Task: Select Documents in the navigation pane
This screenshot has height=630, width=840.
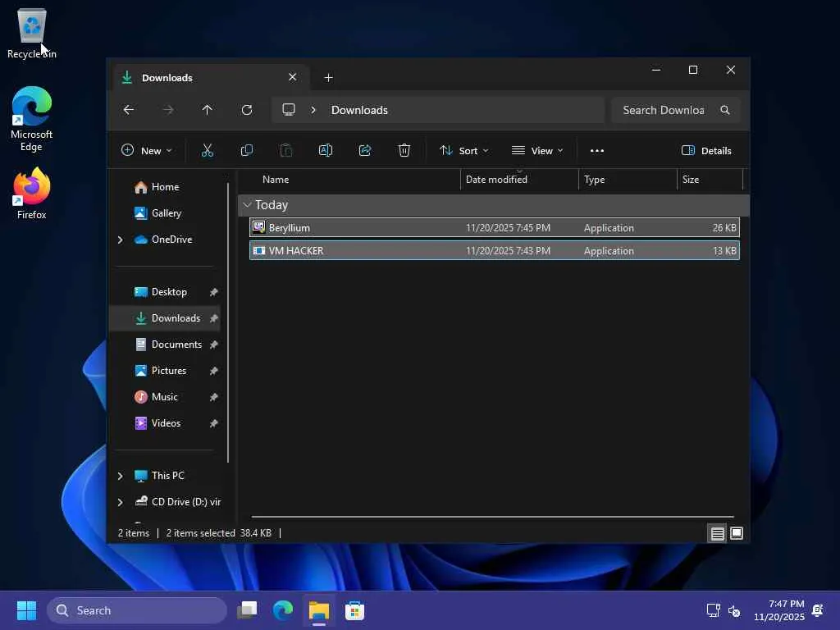Action: pyautogui.click(x=176, y=345)
